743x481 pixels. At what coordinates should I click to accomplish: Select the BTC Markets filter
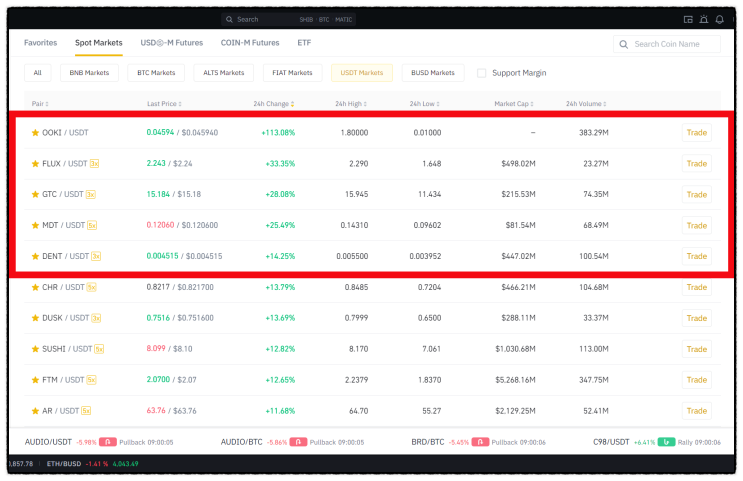click(x=156, y=73)
